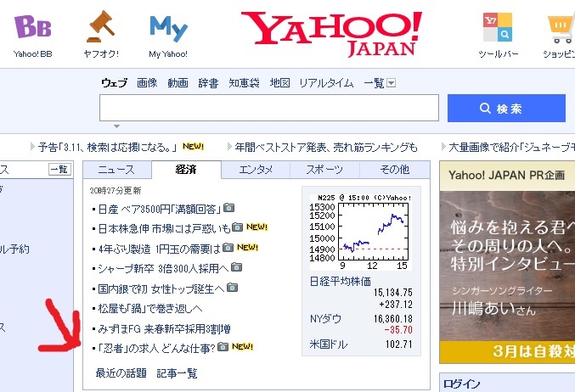This screenshot has width=575, height=392.
Task: Open headline 国内銀で初 女性トップ誕生へ
Action: pos(161,289)
